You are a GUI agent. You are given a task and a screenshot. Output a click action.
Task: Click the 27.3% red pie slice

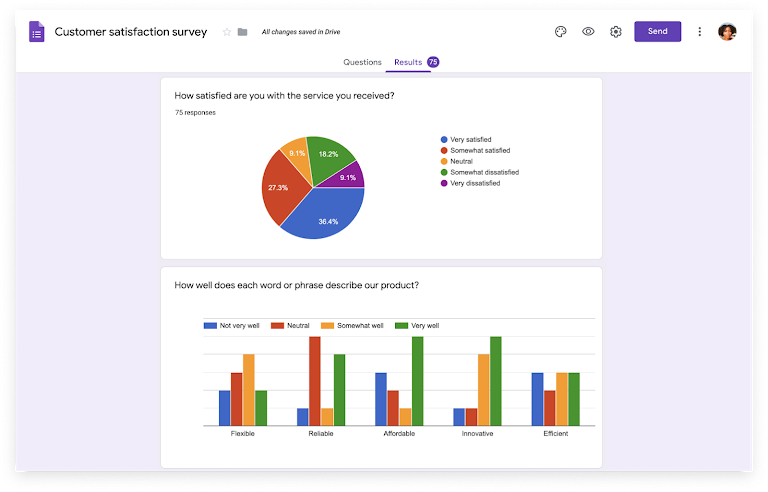282,189
